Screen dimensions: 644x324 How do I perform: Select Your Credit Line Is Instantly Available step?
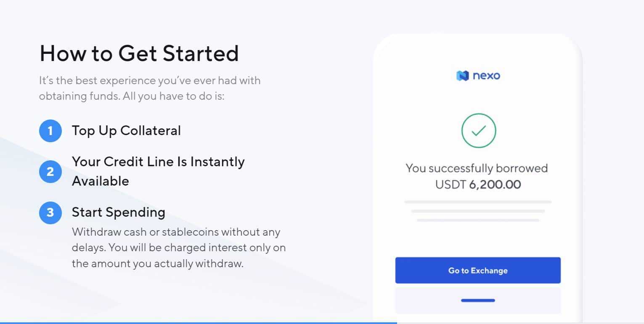pyautogui.click(x=158, y=171)
